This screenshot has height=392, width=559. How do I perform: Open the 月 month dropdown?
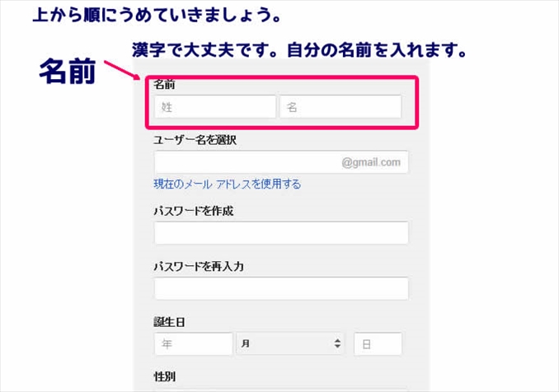click(291, 344)
